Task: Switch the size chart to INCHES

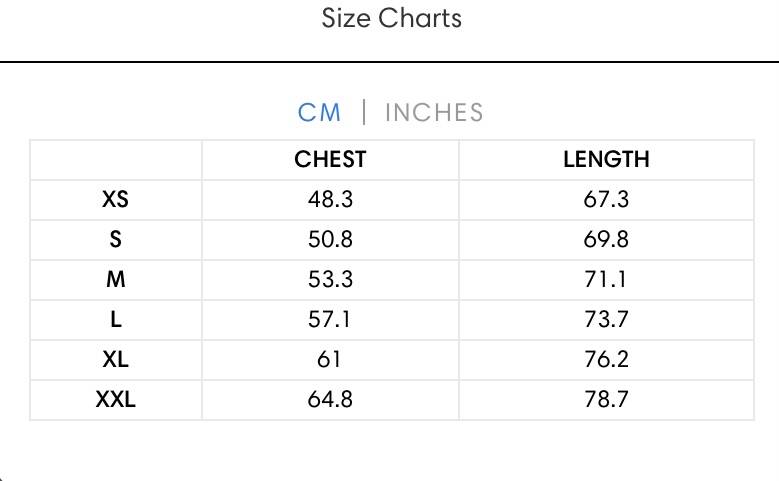Action: pyautogui.click(x=434, y=112)
